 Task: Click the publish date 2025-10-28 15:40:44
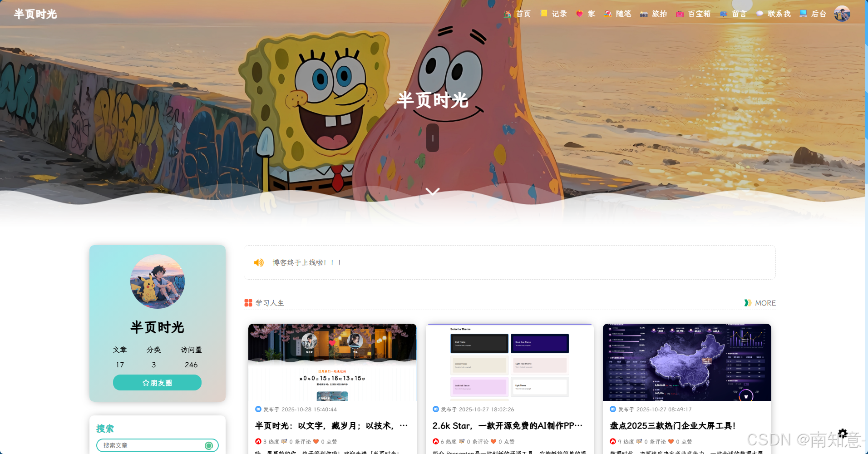(x=309, y=410)
